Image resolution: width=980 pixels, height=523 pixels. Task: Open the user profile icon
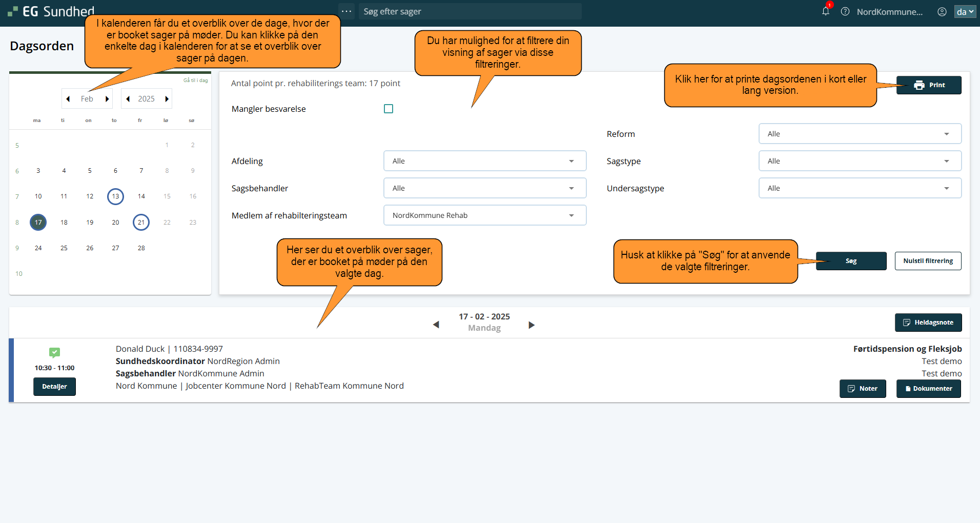(942, 11)
